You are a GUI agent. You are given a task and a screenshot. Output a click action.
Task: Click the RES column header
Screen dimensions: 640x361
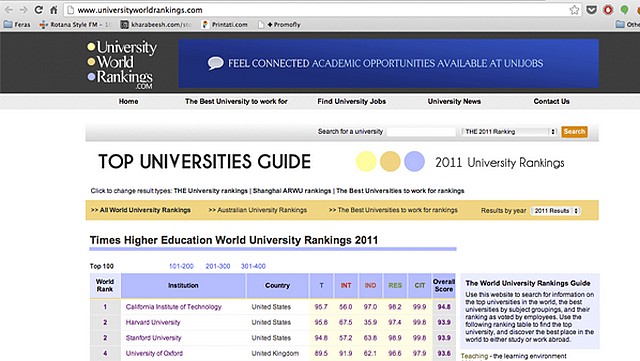pos(395,285)
